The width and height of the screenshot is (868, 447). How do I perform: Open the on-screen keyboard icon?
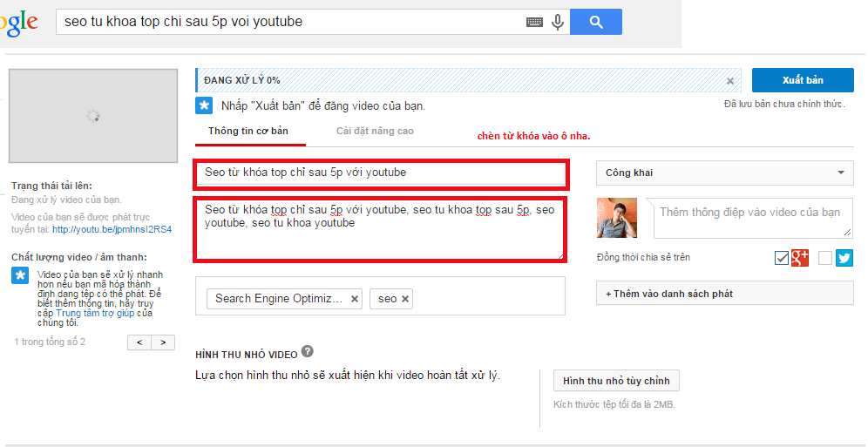(534, 22)
